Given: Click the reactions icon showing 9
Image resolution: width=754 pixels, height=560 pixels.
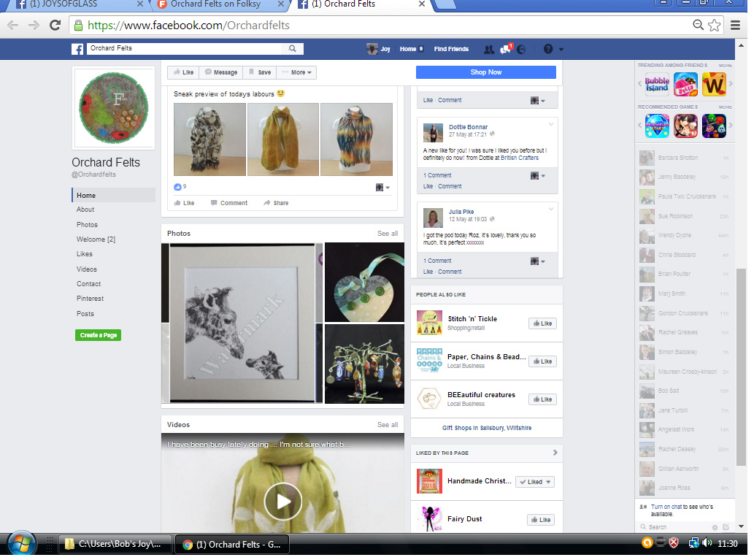Looking at the screenshot, I should pyautogui.click(x=177, y=187).
